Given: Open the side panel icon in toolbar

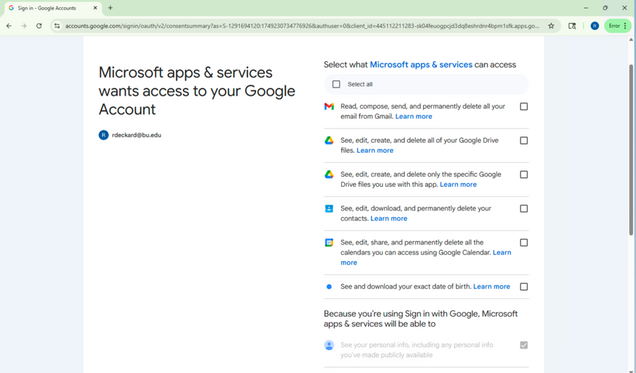Looking at the screenshot, I should [x=572, y=26].
